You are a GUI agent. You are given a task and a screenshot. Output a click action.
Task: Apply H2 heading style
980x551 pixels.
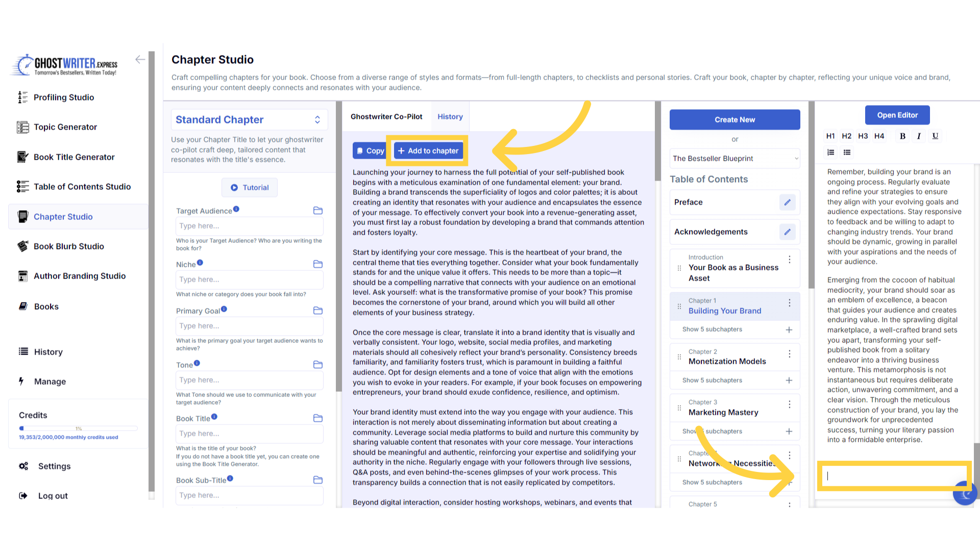846,136
